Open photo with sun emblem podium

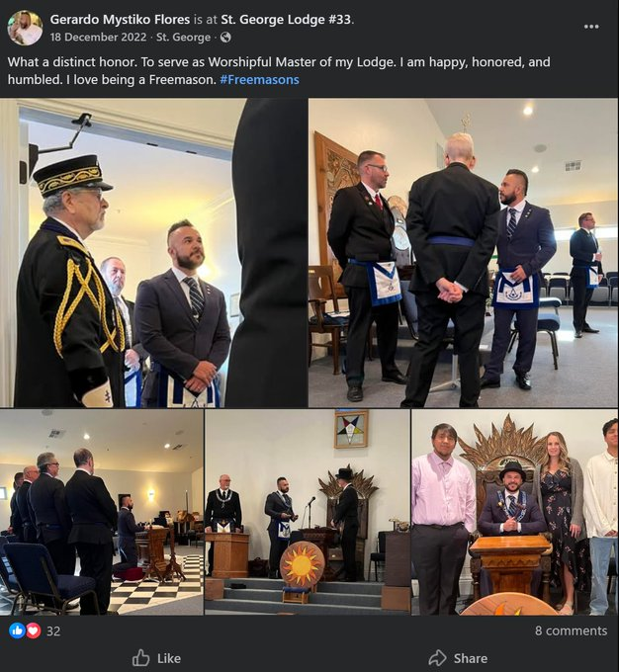(308, 512)
